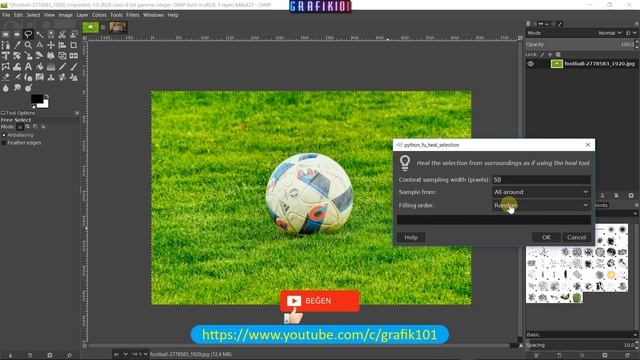640x360 pixels.
Task: Choose subtract from selection mode
Action: 35,127
